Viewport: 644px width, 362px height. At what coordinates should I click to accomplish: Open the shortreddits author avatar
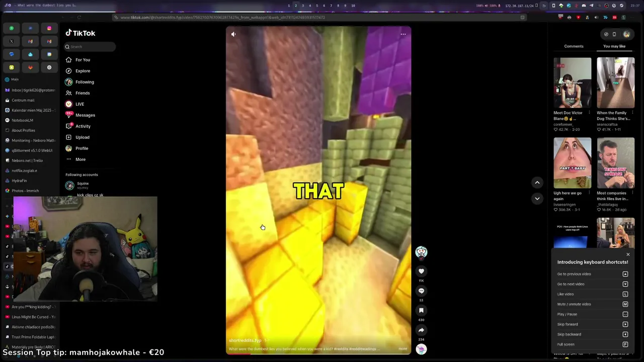pos(421,252)
